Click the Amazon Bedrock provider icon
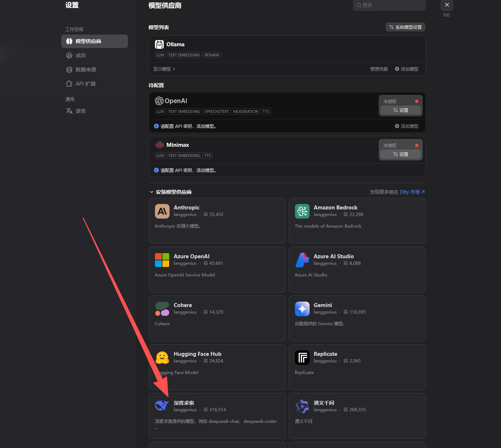 point(302,211)
